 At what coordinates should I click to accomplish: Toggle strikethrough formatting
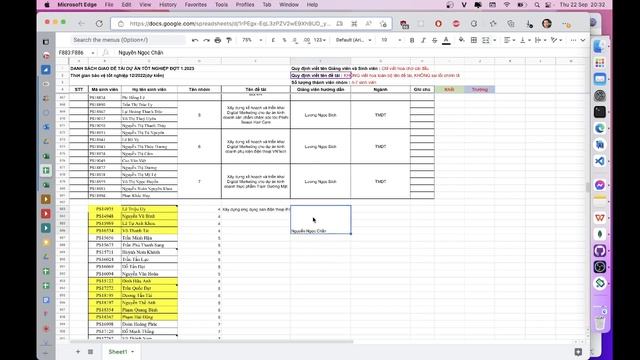click(x=434, y=40)
